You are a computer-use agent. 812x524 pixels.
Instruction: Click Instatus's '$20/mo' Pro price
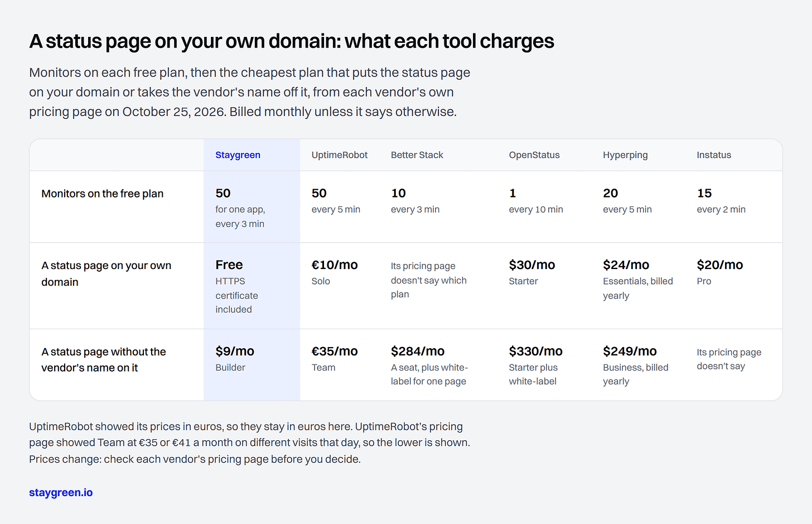[720, 265]
